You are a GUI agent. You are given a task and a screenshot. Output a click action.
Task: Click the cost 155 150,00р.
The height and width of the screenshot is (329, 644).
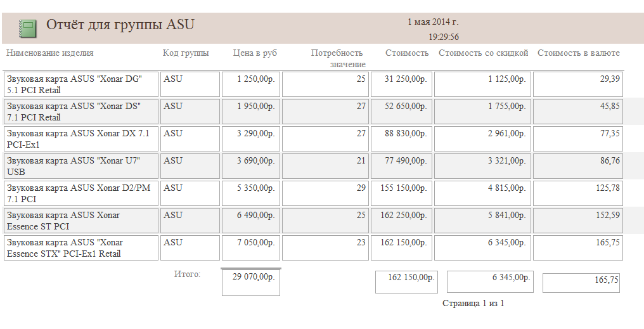pos(402,193)
